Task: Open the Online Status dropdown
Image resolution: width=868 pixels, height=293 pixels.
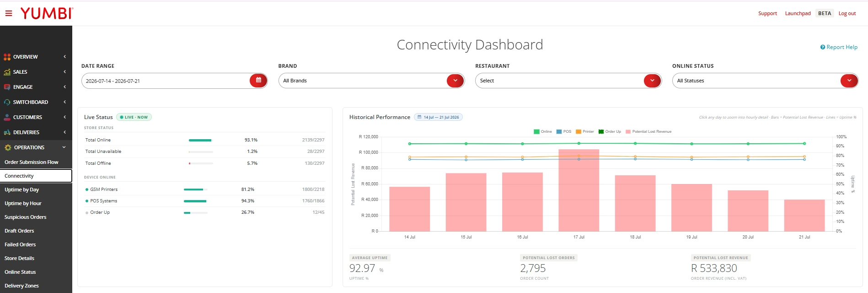Action: click(765, 81)
